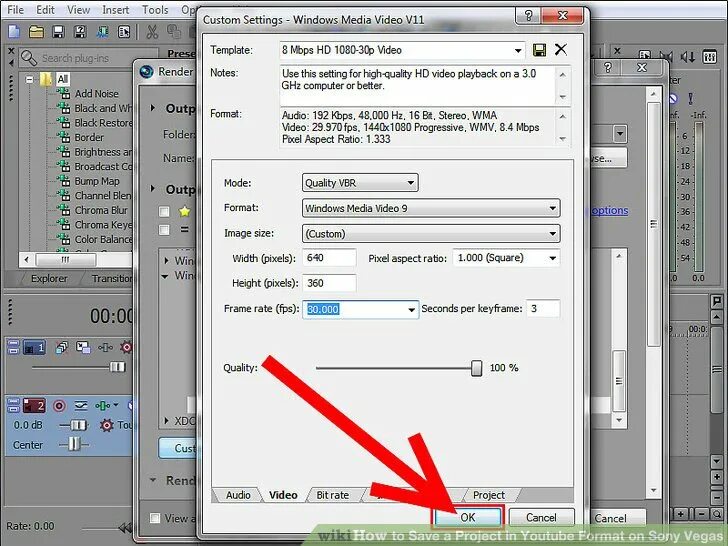Click the dialog help question-mark button
Image resolution: width=728 pixels, height=546 pixels.
click(528, 15)
